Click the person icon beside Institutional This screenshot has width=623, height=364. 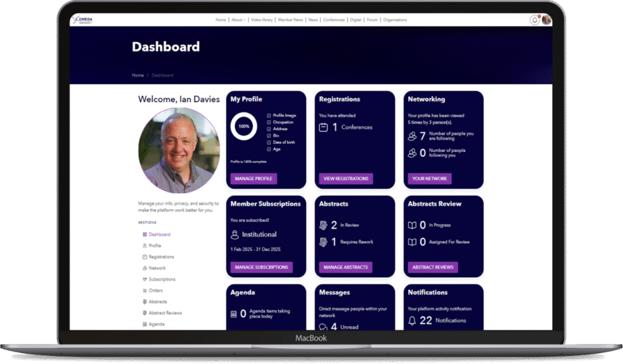click(x=235, y=235)
